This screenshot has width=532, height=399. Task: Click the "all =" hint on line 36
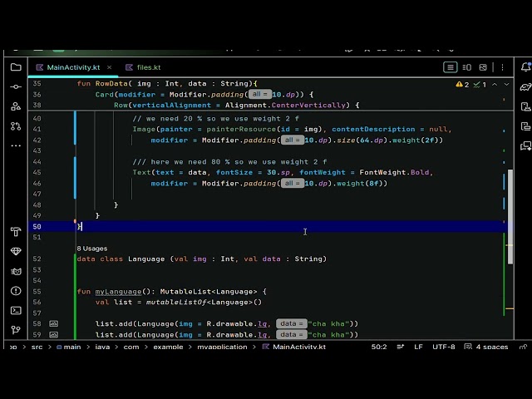point(259,94)
